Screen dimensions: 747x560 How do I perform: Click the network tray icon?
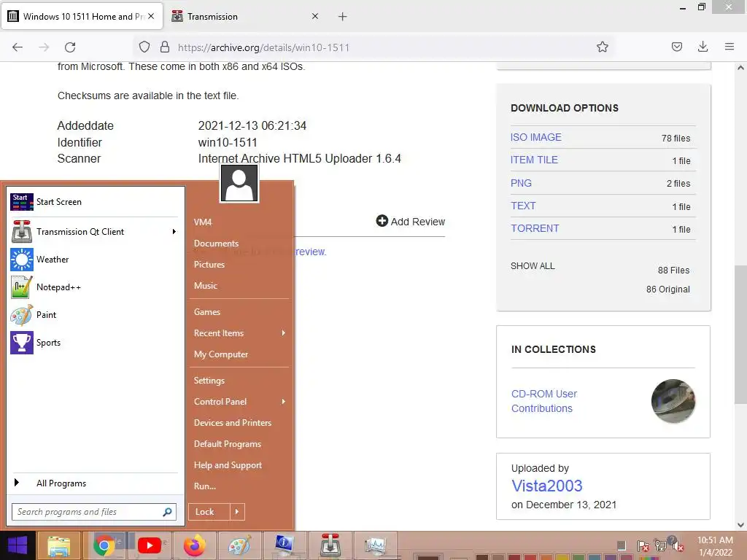[x=660, y=545]
